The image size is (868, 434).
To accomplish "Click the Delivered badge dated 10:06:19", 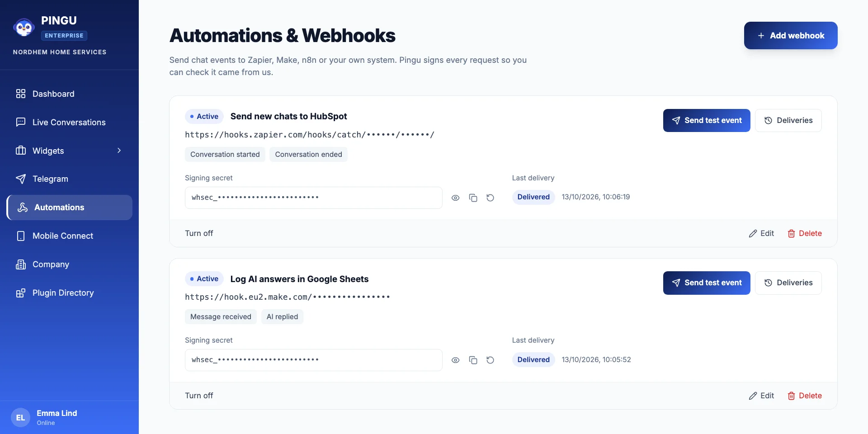I will click(533, 197).
